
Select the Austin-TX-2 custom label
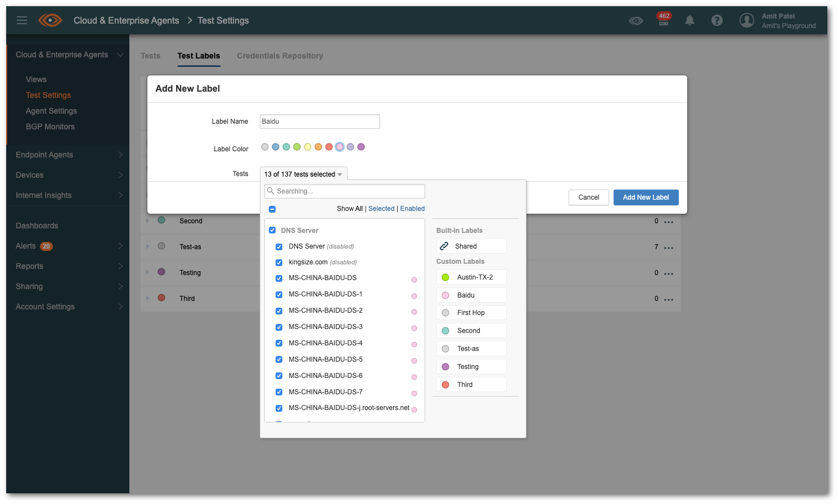(471, 277)
